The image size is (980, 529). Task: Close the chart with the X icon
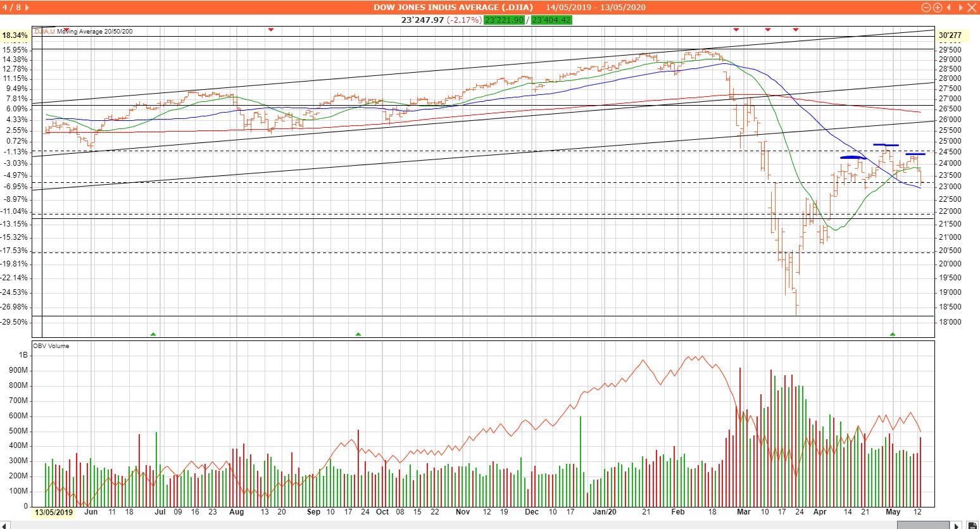[972, 8]
